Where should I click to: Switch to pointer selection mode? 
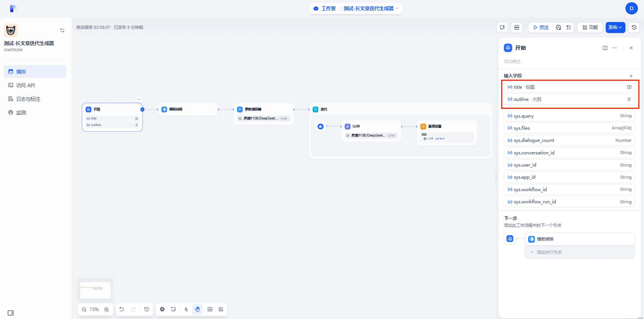(x=186, y=310)
